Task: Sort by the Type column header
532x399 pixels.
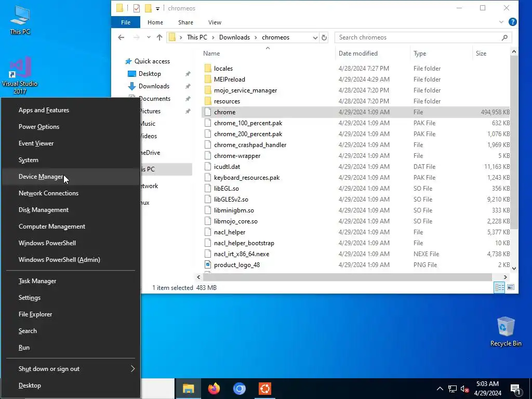Action: (441, 54)
